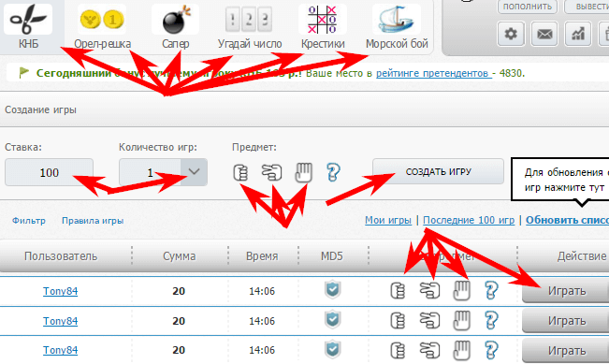Click the СОЗДАТЬ ИГРУ button
609x364 pixels.
[438, 171]
